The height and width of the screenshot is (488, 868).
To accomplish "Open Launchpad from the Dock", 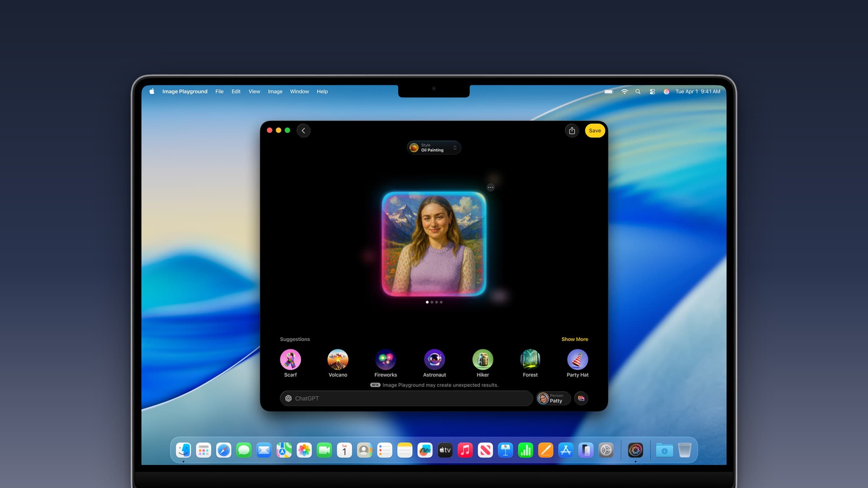I will [204, 450].
